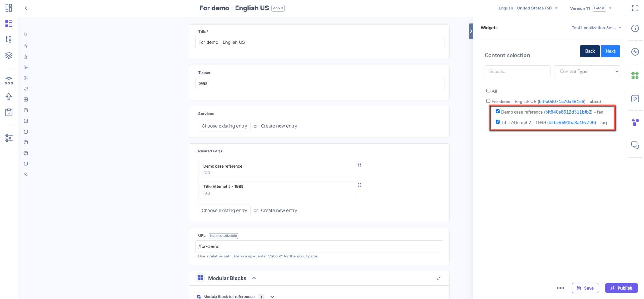Open the three dots more options menu
The image size is (644, 299).
[560, 288]
